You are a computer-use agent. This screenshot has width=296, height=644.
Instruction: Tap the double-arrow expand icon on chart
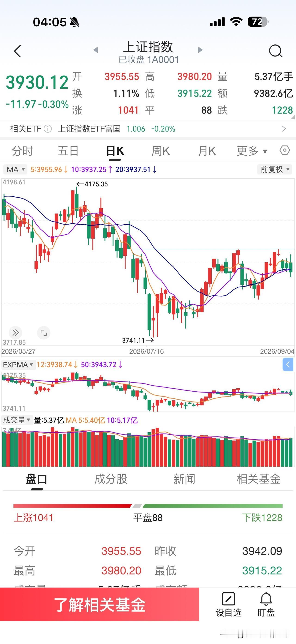[15, 333]
